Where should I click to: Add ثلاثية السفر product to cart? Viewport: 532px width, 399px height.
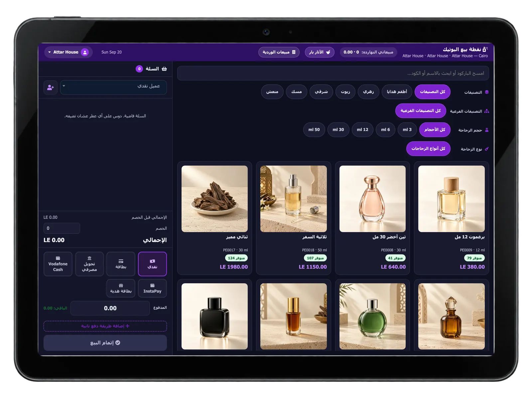click(293, 218)
